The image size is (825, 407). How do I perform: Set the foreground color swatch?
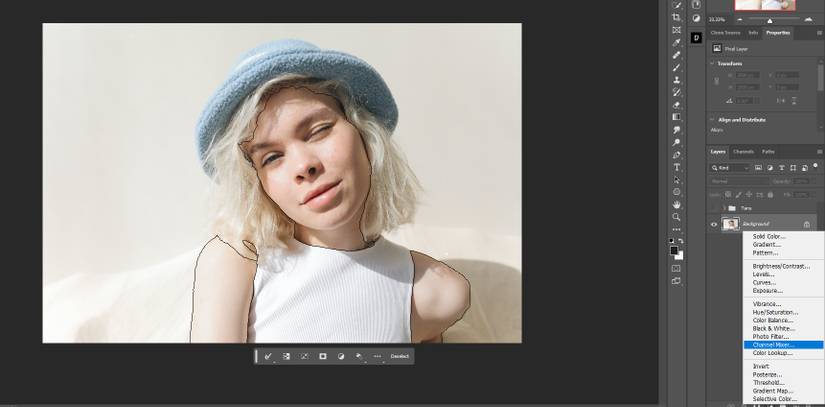click(674, 251)
